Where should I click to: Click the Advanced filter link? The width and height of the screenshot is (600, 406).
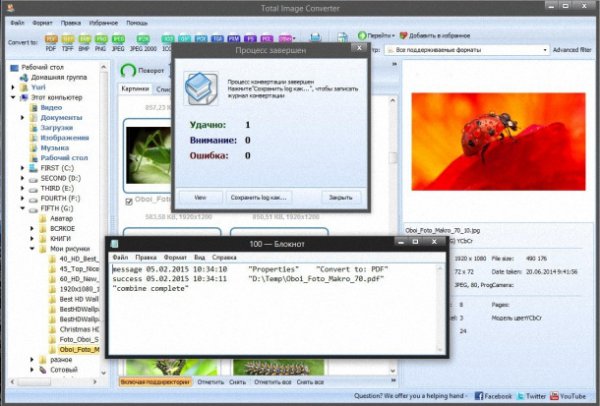572,50
